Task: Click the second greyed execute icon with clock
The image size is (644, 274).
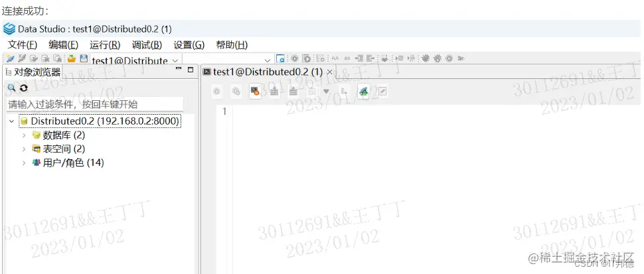Action: tap(236, 92)
